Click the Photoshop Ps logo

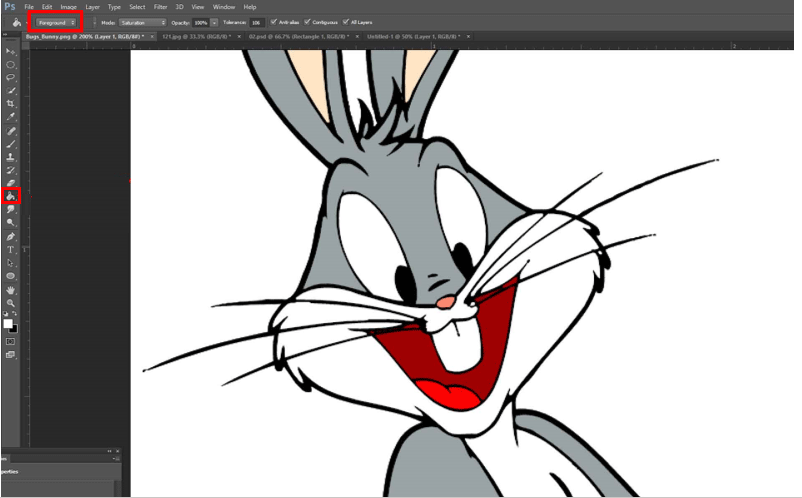[x=9, y=7]
